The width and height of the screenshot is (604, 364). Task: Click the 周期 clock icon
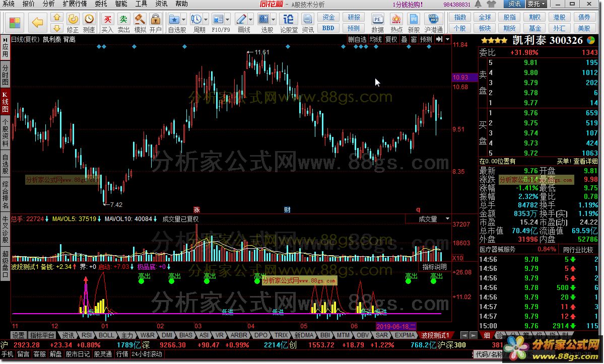click(x=196, y=19)
